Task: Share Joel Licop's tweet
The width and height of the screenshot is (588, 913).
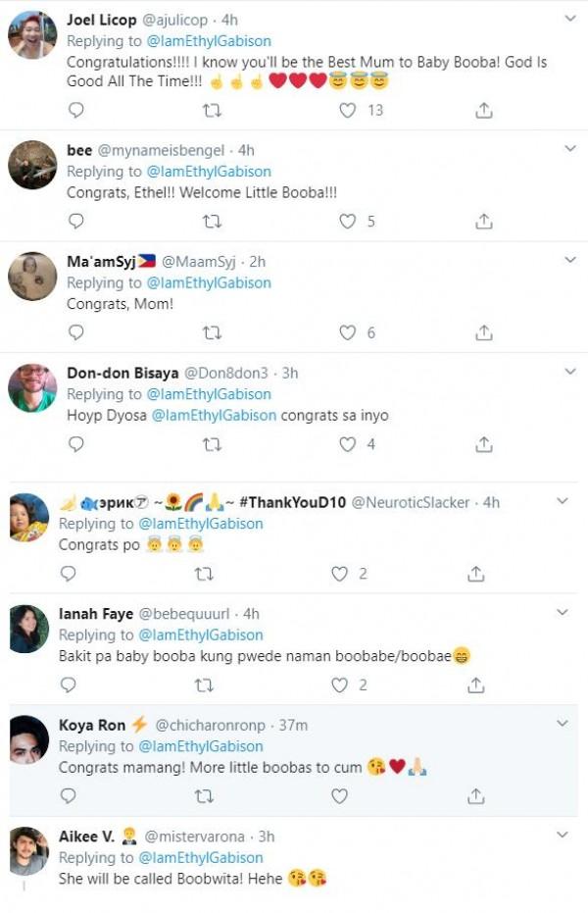Action: tap(483, 111)
